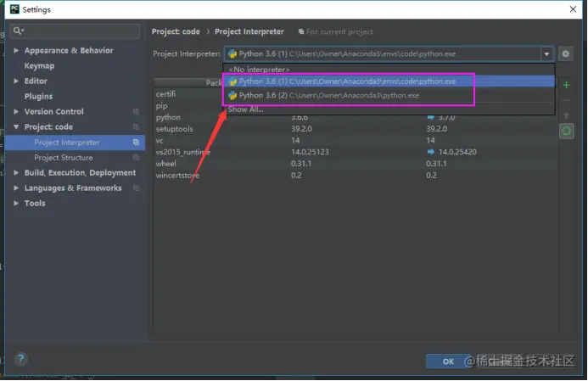Screen dimensions: 588x381
Task: Expand the Appearance & Behavior section
Action: point(16,50)
